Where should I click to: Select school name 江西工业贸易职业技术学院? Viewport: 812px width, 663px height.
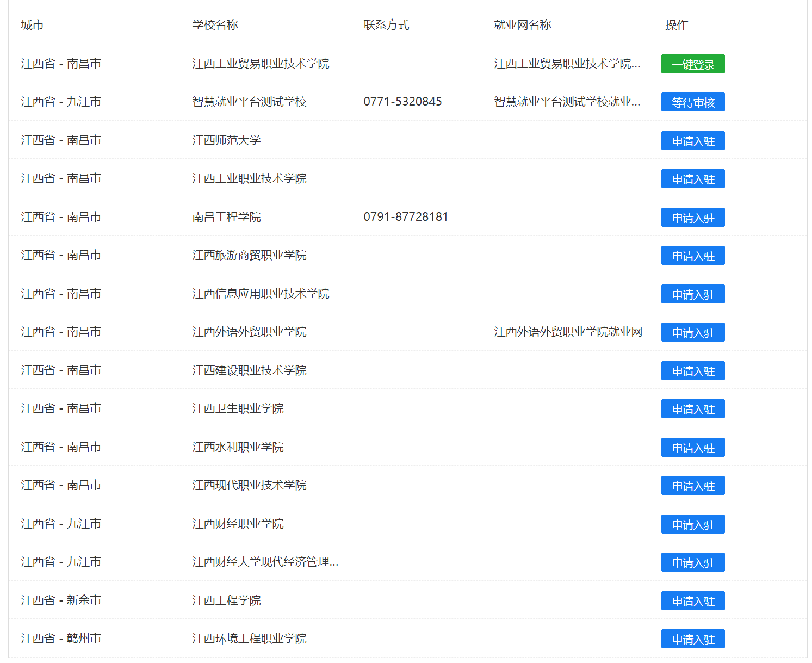[261, 64]
